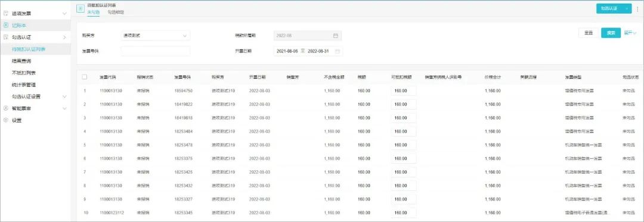
Task: Edit 可抵扣税额 input for invoice 18253425
Action: [404, 172]
